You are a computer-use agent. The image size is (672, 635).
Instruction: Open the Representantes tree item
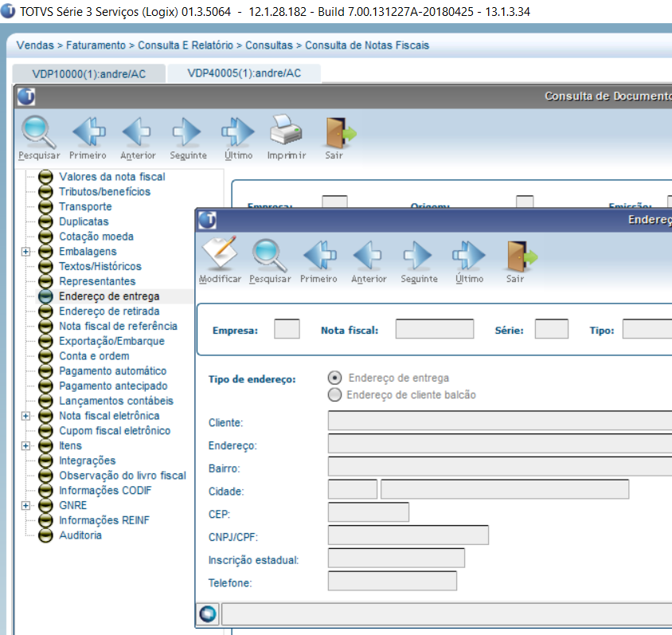click(97, 281)
